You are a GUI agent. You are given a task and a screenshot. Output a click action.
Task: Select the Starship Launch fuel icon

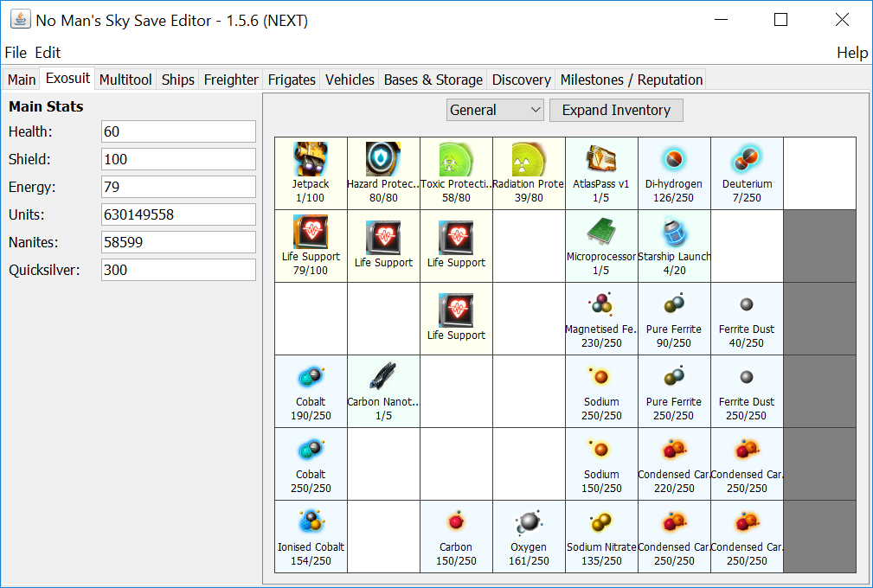674,232
